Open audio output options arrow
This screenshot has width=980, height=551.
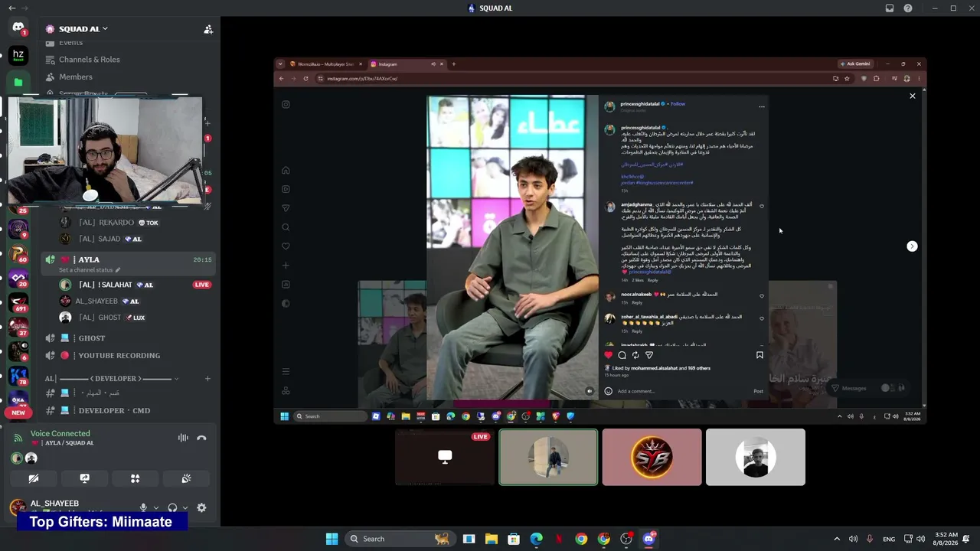(x=185, y=508)
